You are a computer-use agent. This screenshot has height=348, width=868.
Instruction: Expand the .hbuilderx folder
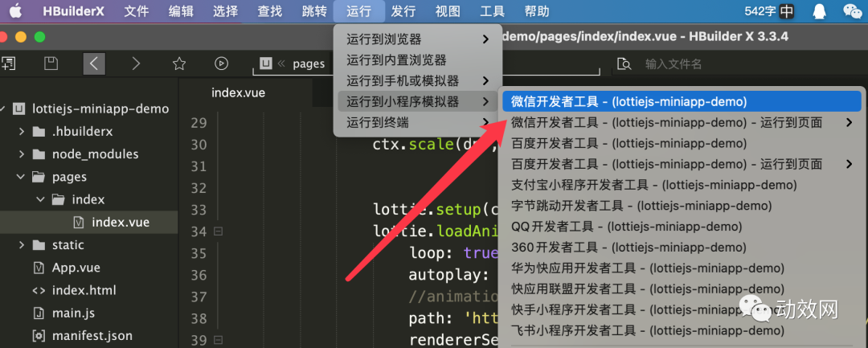coord(21,132)
